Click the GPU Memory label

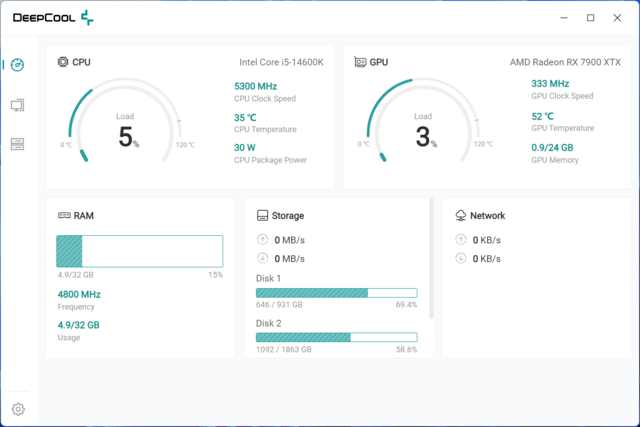pos(555,160)
